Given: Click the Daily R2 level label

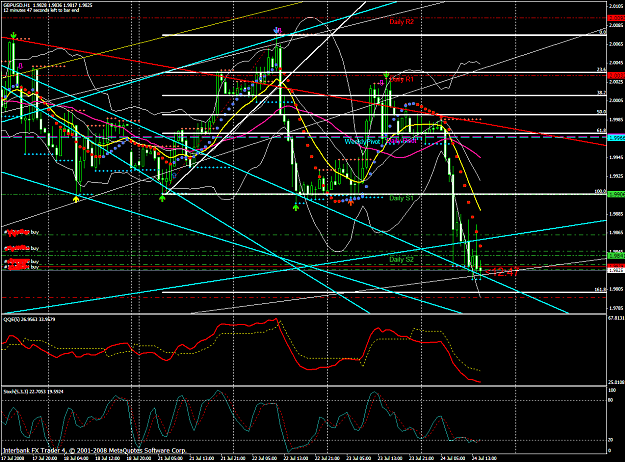Looking at the screenshot, I should (401, 22).
